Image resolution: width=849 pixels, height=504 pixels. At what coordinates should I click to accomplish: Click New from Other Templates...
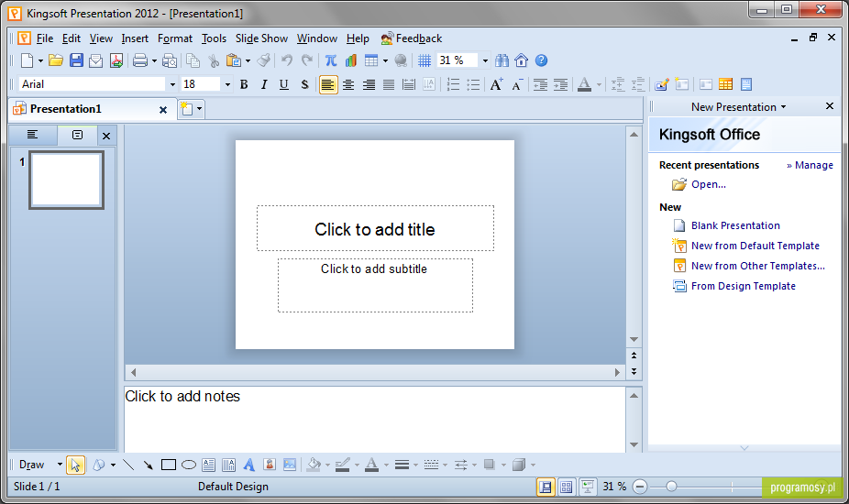coord(758,266)
